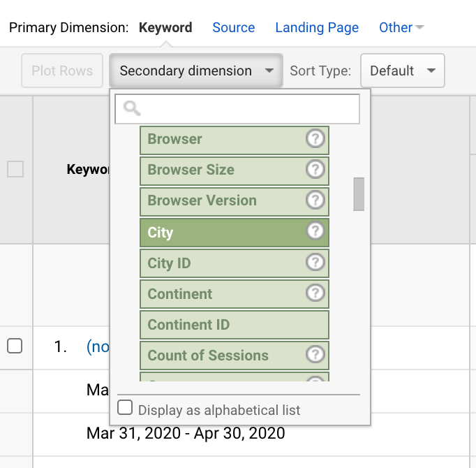Click the magnifier icon in search box
This screenshot has width=476, height=468.
132,108
